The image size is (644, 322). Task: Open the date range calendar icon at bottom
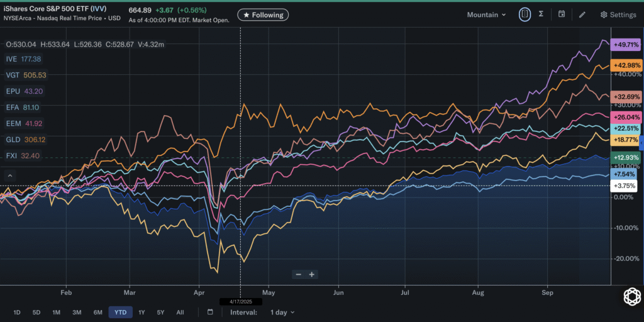(x=210, y=312)
